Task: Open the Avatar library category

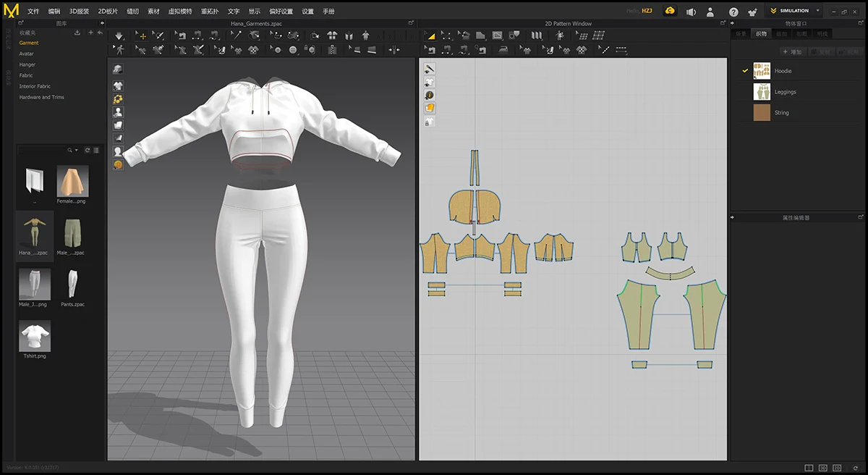Action: 26,54
